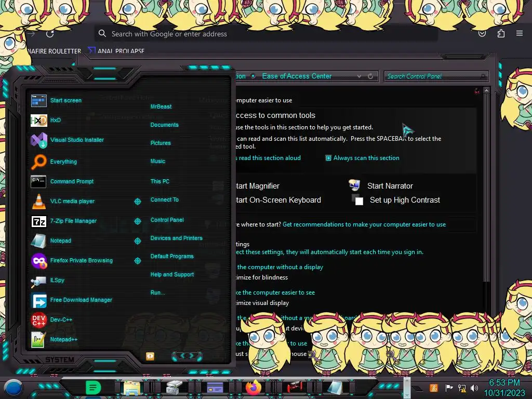This screenshot has width=532, height=399.
Task: Expand Firefox Private Browsing jump list
Action: (137, 261)
